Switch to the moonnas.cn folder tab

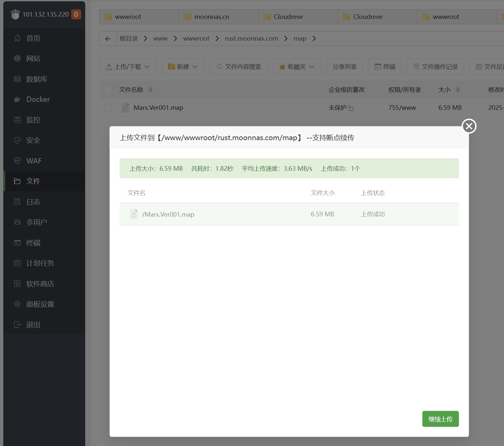pos(219,17)
